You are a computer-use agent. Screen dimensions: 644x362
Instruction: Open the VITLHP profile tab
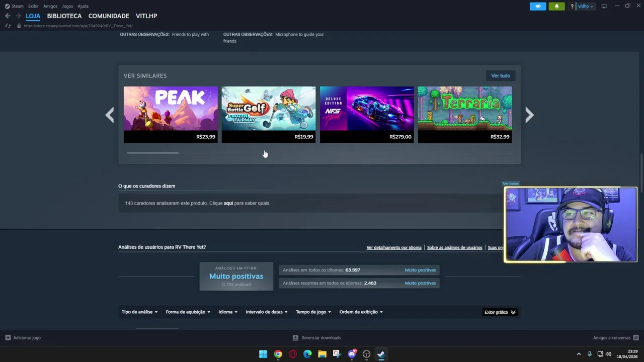click(146, 16)
